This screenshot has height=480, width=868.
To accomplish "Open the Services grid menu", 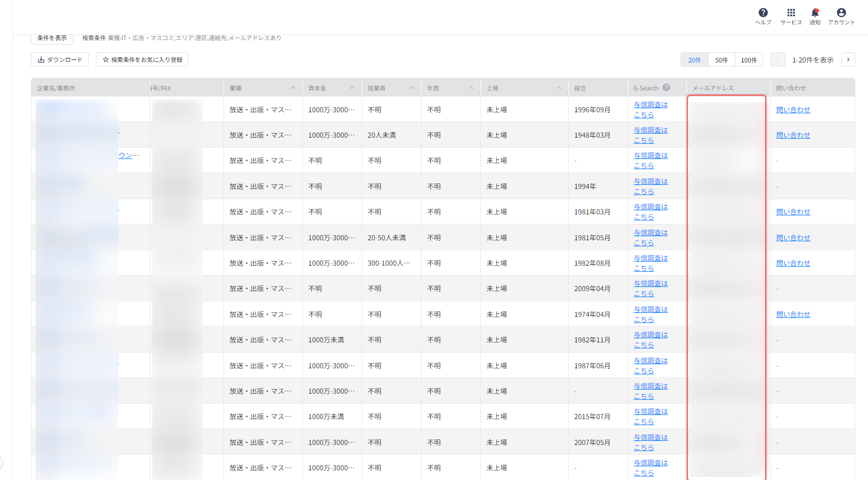I will pyautogui.click(x=791, y=13).
